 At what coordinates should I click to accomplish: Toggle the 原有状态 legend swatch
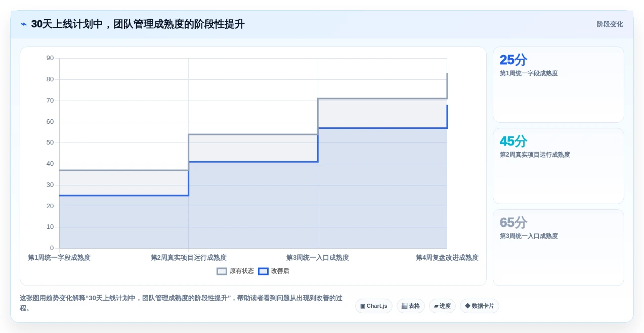[222, 271]
